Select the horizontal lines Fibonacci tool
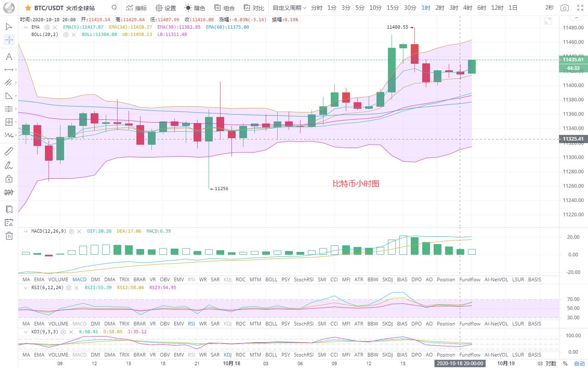Screen dimensions: 588x368 (9, 109)
